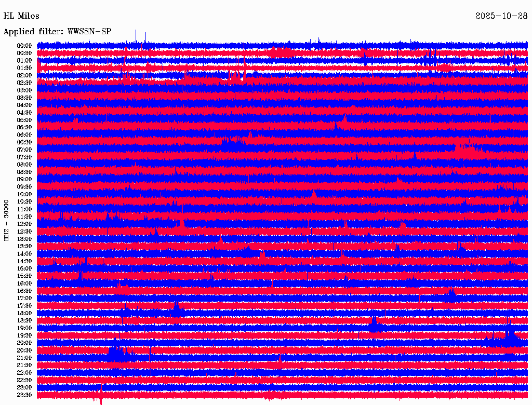532x405 pixels.
Task: Select the 21:30 time label
Action: [x=24, y=366]
